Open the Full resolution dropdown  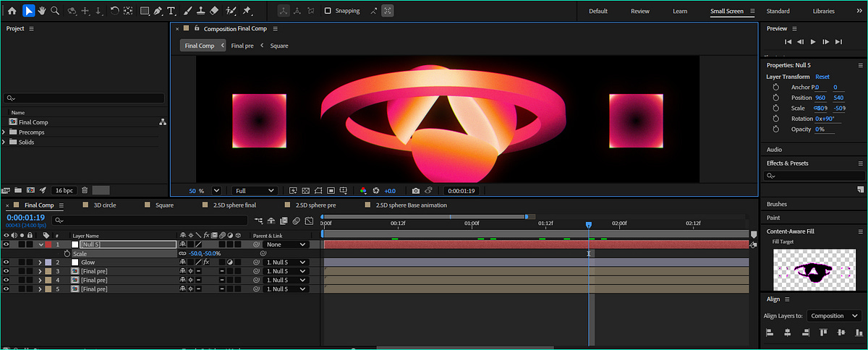click(x=254, y=191)
